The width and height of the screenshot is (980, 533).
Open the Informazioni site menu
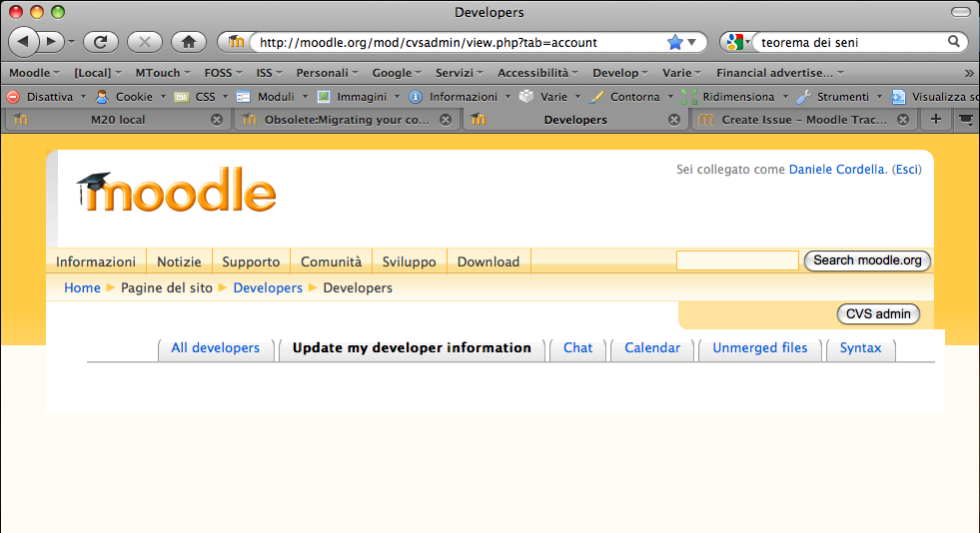click(x=96, y=262)
